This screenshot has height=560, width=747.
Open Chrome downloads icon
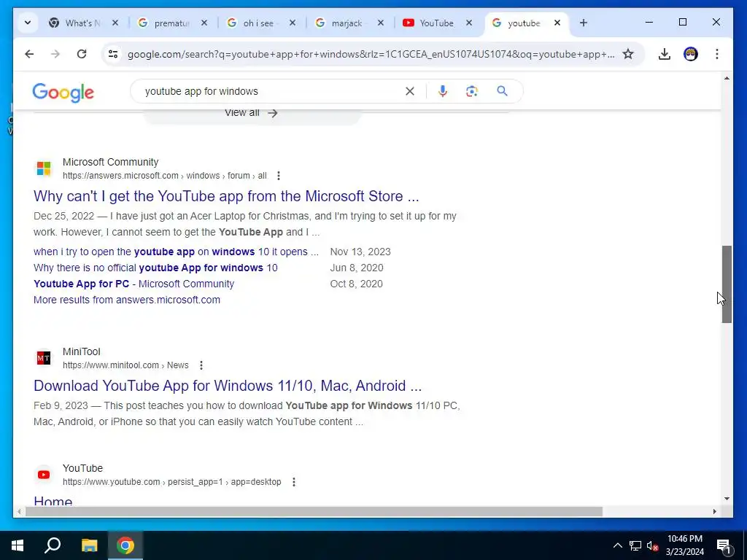tap(664, 54)
